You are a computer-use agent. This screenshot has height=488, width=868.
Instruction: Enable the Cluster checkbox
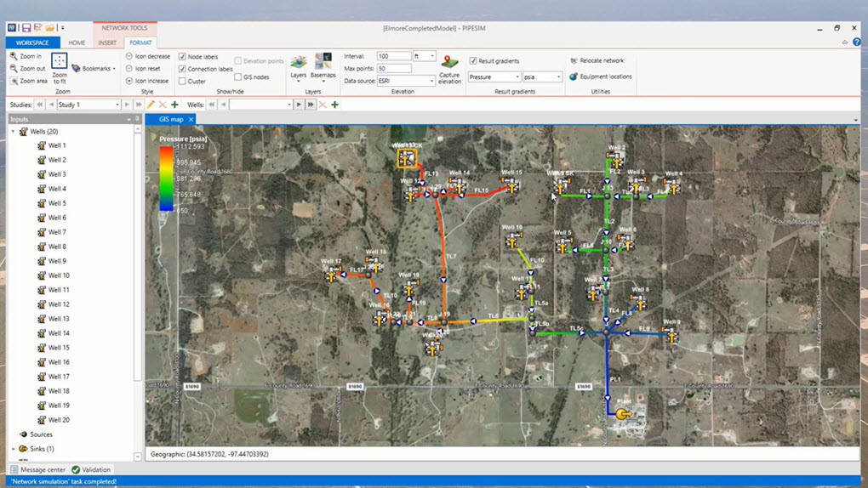click(182, 82)
